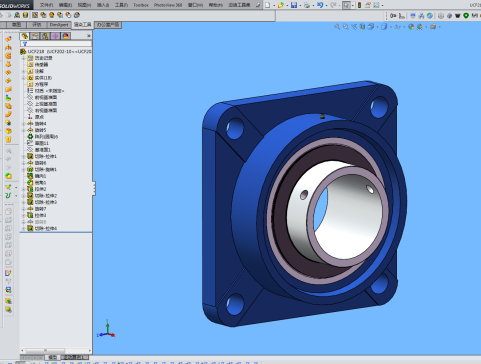This screenshot has width=481, height=364.
Task: Click the Save floppy disk icon
Action: (294, 5)
